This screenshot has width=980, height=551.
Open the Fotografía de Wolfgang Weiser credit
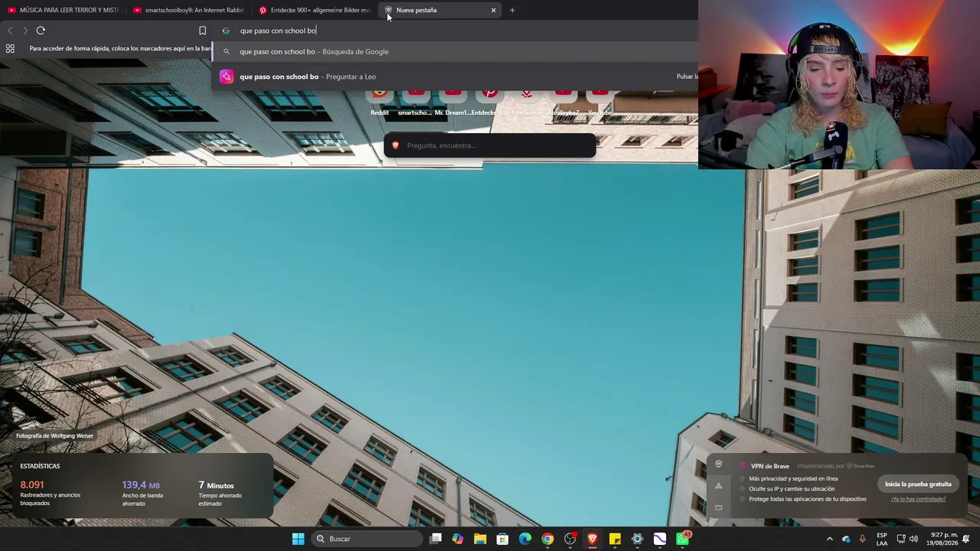point(54,435)
